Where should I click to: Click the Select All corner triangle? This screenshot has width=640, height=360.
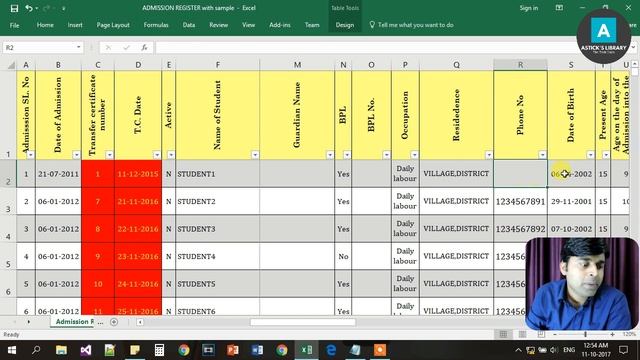coord(11,65)
